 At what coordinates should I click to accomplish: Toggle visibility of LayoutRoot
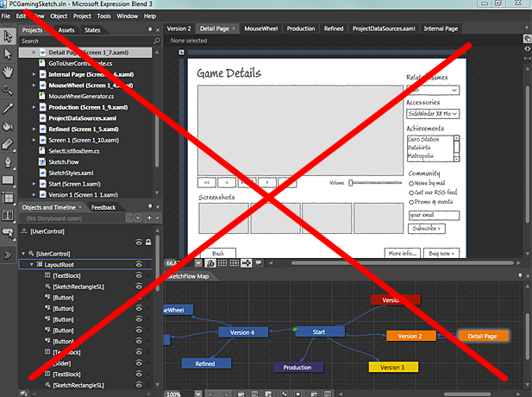tap(139, 264)
